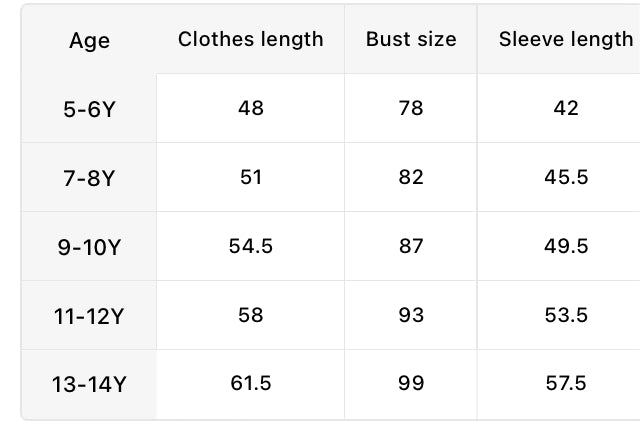Click the bust size value 78
The height and width of the screenshot is (437, 640).
coord(410,108)
